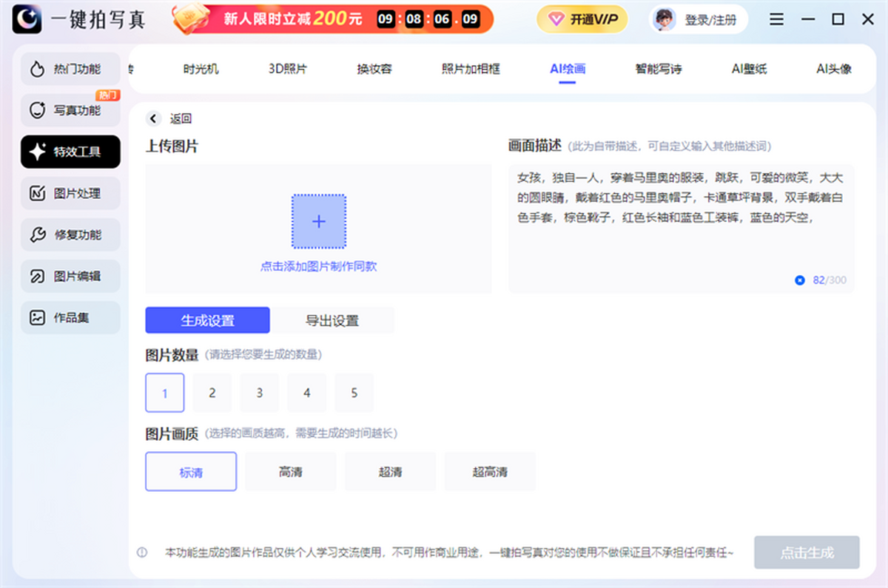Viewport: 888px width, 588px height.
Task: Click the 开通VIP button
Action: click(x=582, y=20)
